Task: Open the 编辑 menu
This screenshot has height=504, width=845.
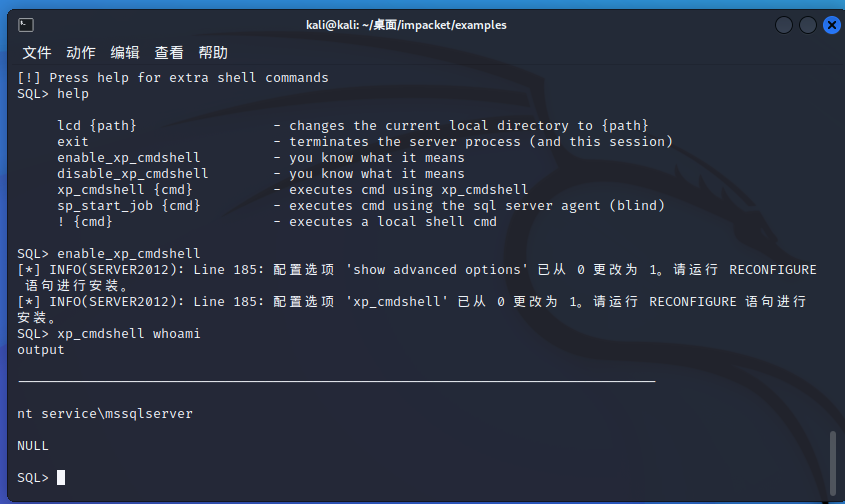Action: point(125,53)
